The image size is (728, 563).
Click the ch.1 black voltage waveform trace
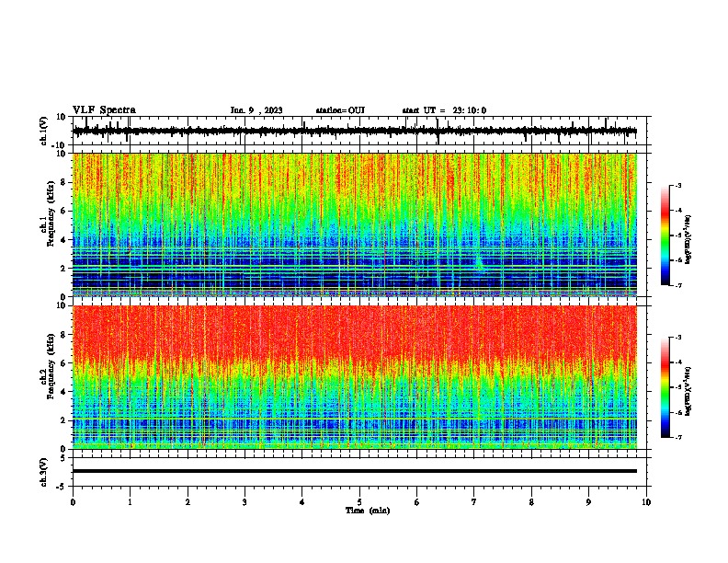click(x=354, y=131)
